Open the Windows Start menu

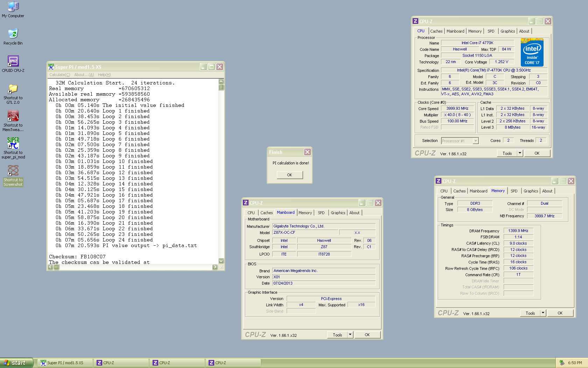click(16, 363)
